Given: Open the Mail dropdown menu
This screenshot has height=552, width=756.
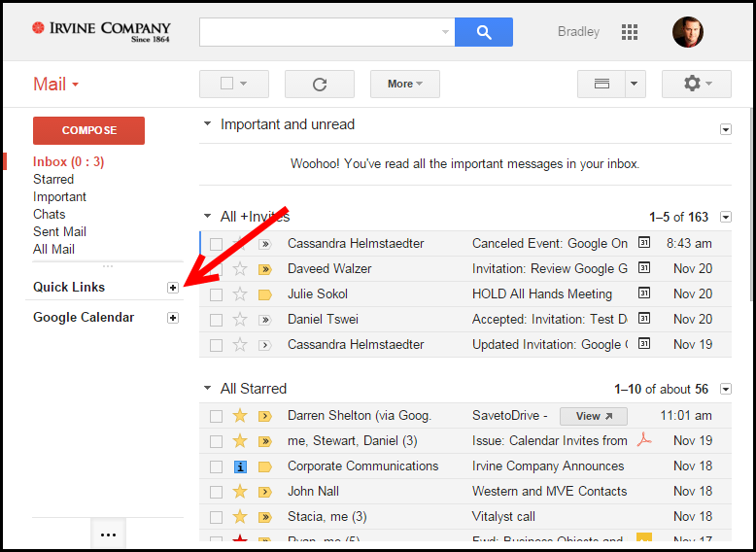Looking at the screenshot, I should click(56, 85).
